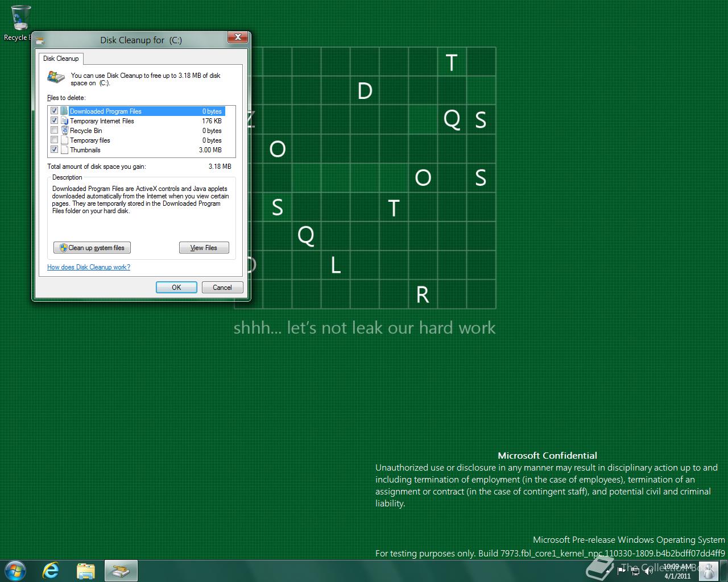Close the Disk Cleanup dialog

point(238,38)
